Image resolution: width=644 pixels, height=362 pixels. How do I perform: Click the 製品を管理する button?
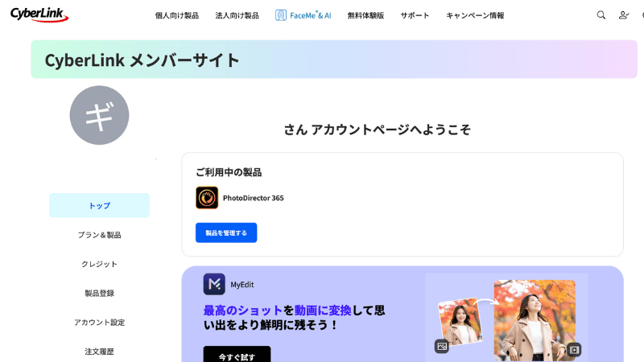click(226, 232)
